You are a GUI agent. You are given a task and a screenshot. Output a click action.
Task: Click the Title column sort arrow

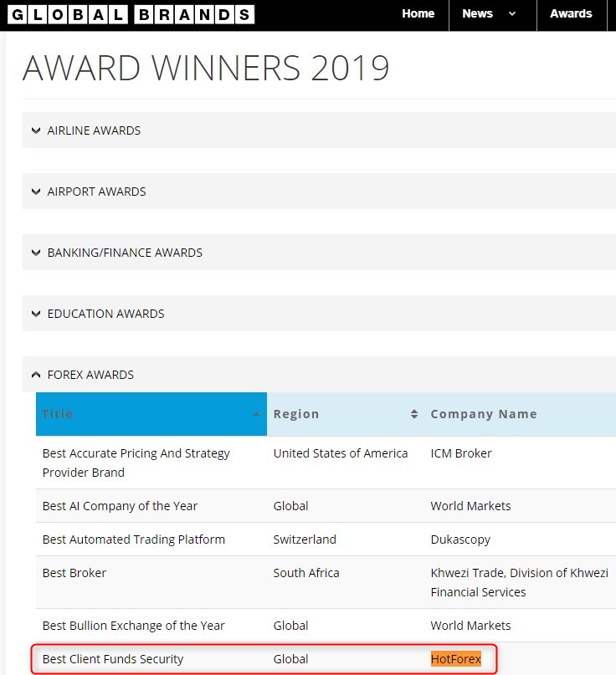coord(255,414)
